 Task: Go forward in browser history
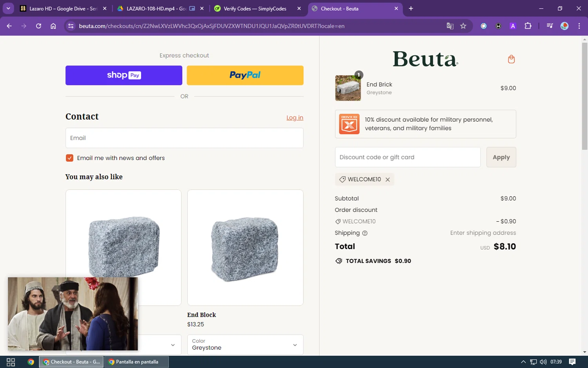click(24, 26)
